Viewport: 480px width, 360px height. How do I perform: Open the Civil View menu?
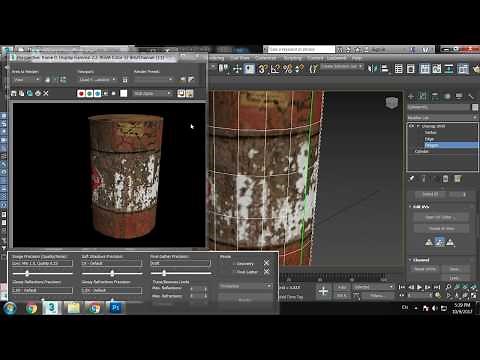point(240,58)
